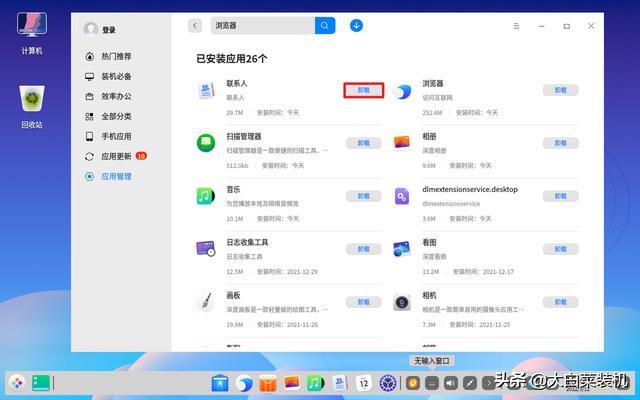Uninstall the 画板 app
Viewport: 640px width, 400px height.
(x=364, y=302)
